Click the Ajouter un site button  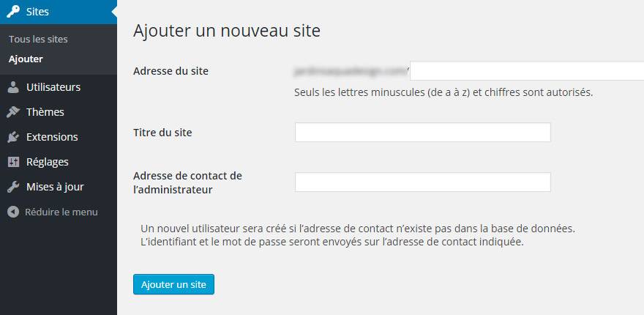173,284
